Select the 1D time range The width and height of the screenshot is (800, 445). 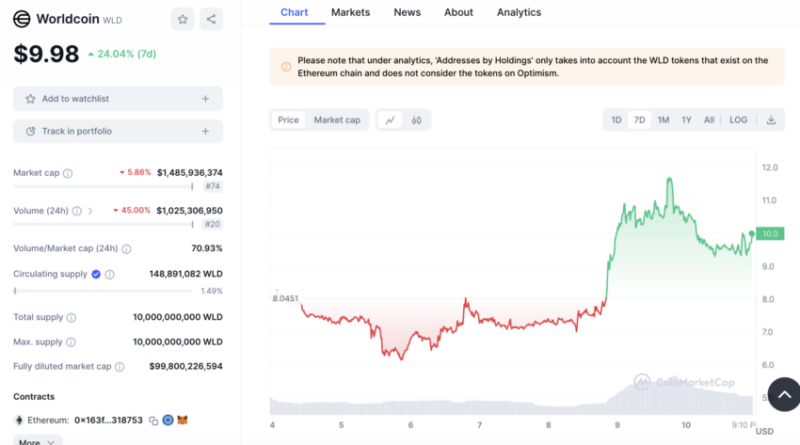[x=616, y=120]
